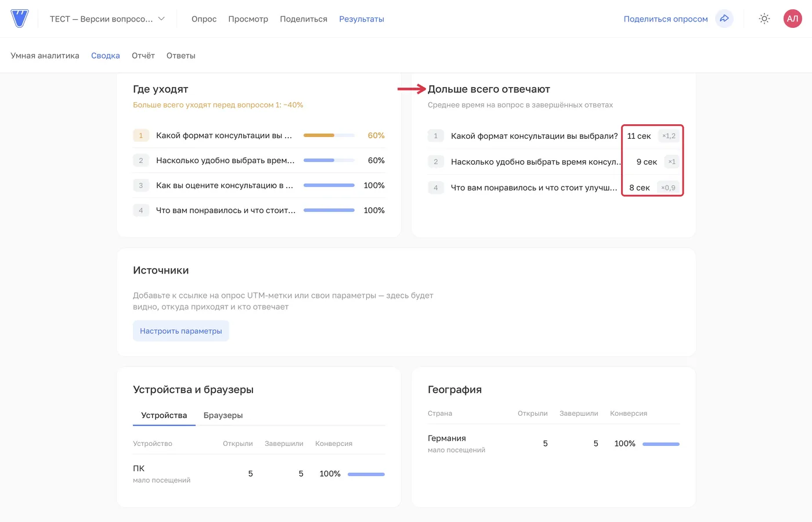Click the ×1,2 multiplier badge
Screen dimensions: 812x522
[669, 136]
